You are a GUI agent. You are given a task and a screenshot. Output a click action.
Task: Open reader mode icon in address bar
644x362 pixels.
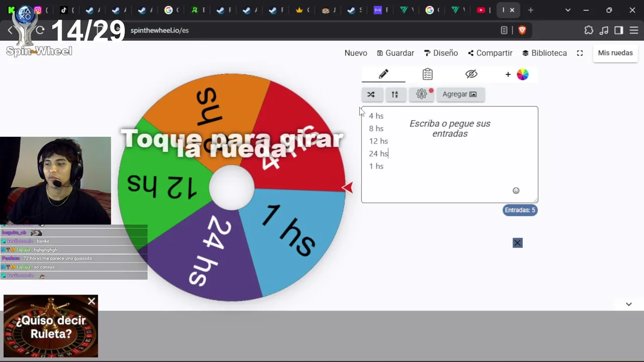(504, 30)
